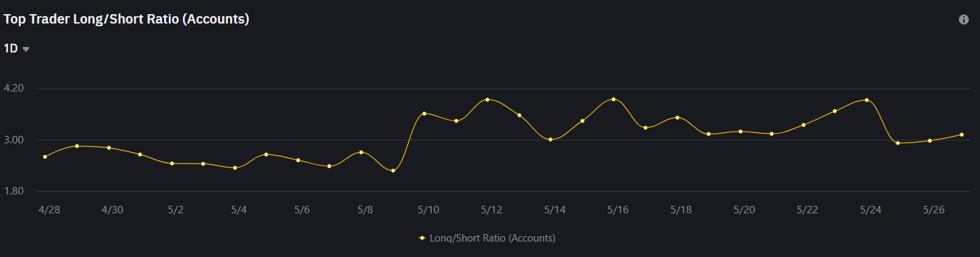Click the 1.80 y-axis label

click(x=14, y=191)
